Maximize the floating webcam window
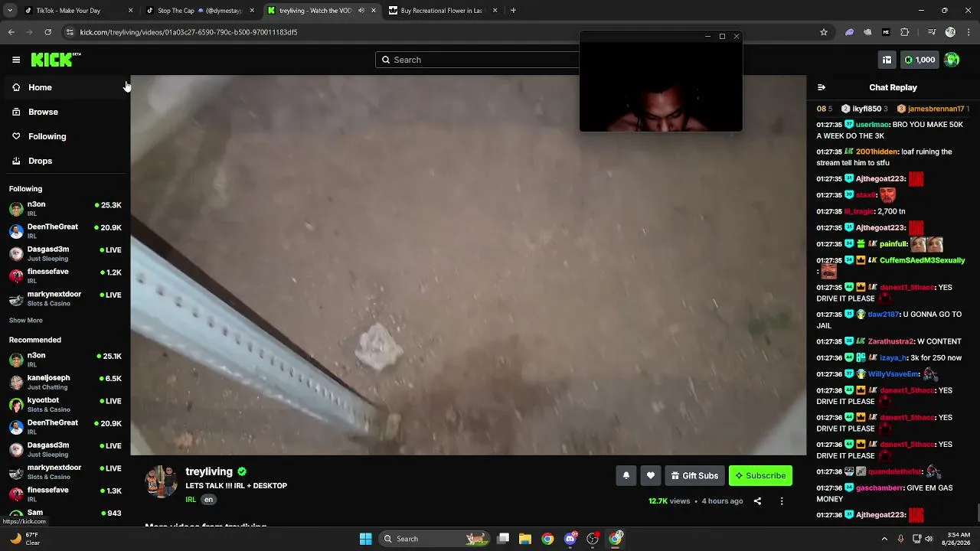This screenshot has width=980, height=551. click(x=722, y=37)
